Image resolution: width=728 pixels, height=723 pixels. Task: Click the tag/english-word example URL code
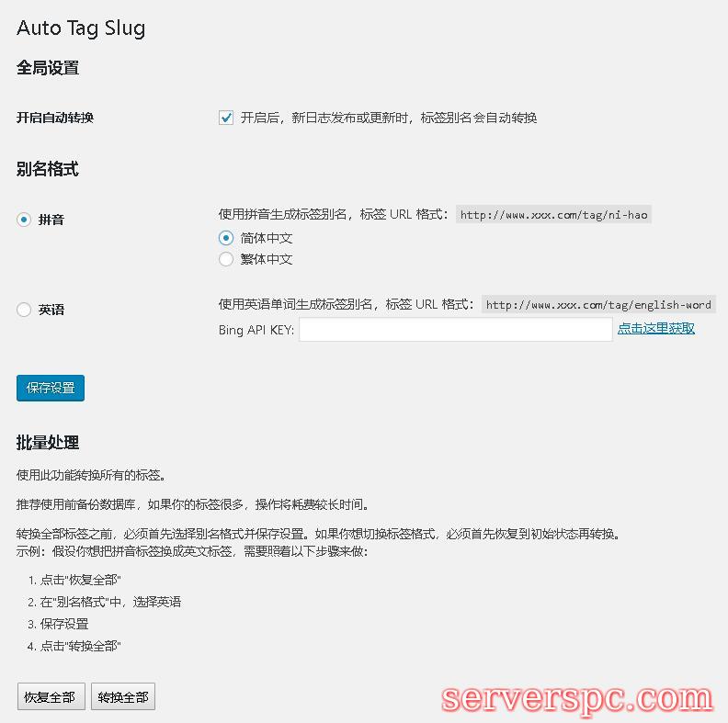[x=598, y=304]
